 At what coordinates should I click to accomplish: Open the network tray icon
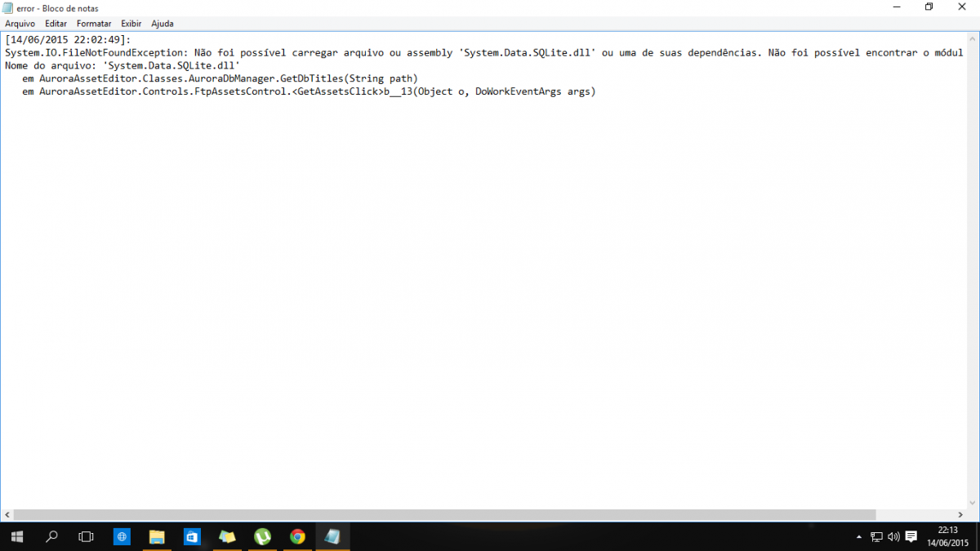(x=876, y=537)
